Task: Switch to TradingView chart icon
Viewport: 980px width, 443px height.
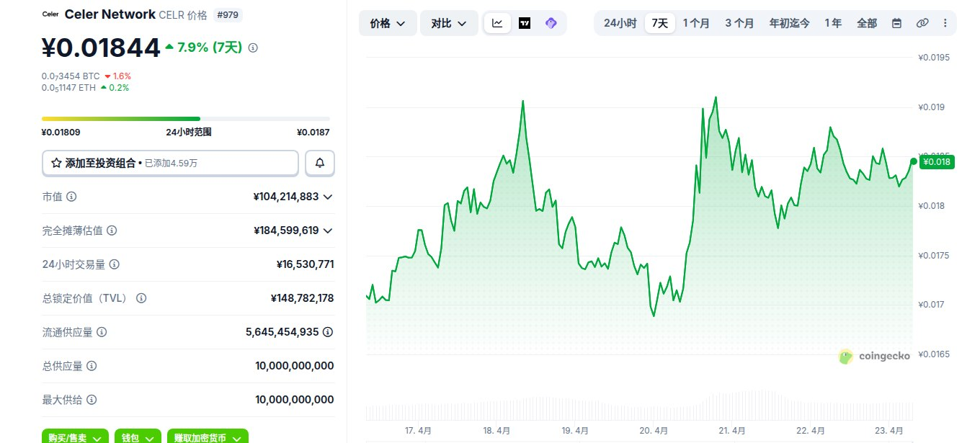Action: click(x=525, y=23)
